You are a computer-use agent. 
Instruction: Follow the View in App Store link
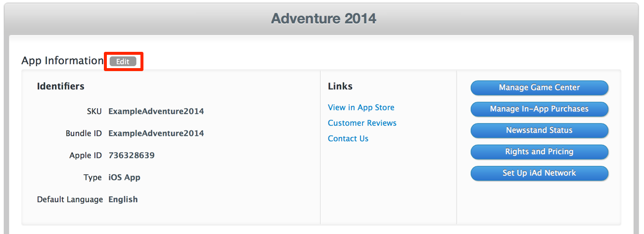point(361,108)
